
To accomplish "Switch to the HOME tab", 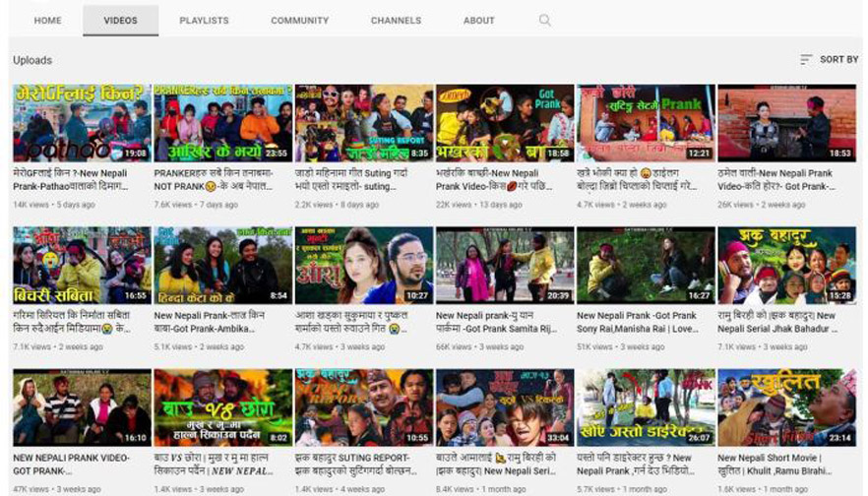I will (x=47, y=21).
